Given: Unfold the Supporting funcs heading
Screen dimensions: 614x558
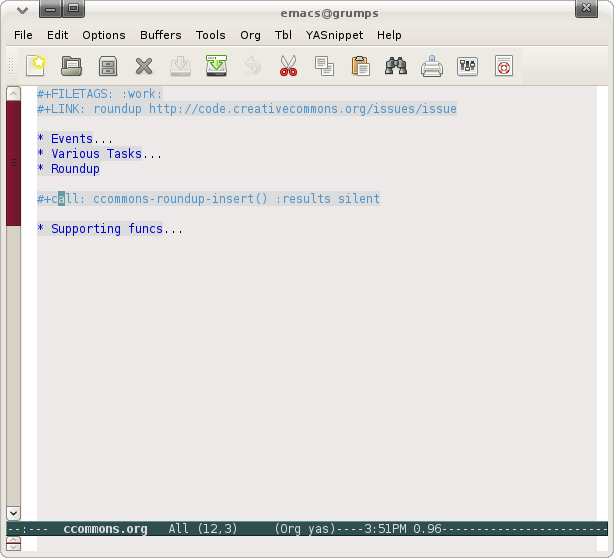Looking at the screenshot, I should pos(115,229).
